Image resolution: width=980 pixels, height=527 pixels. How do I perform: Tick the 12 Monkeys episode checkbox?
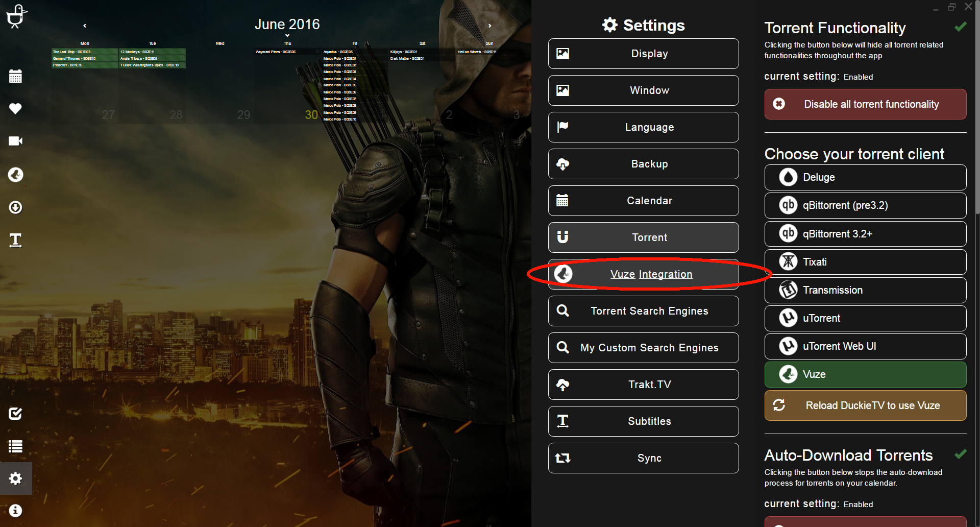[182, 52]
